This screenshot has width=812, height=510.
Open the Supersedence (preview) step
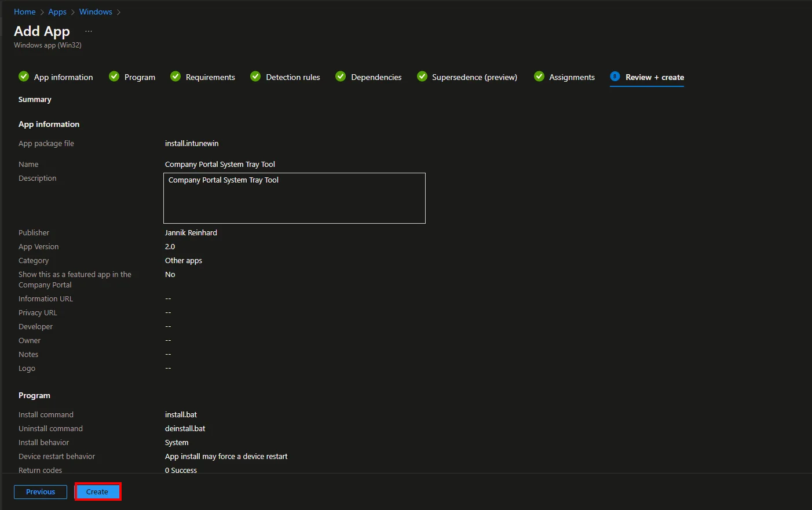pos(467,77)
